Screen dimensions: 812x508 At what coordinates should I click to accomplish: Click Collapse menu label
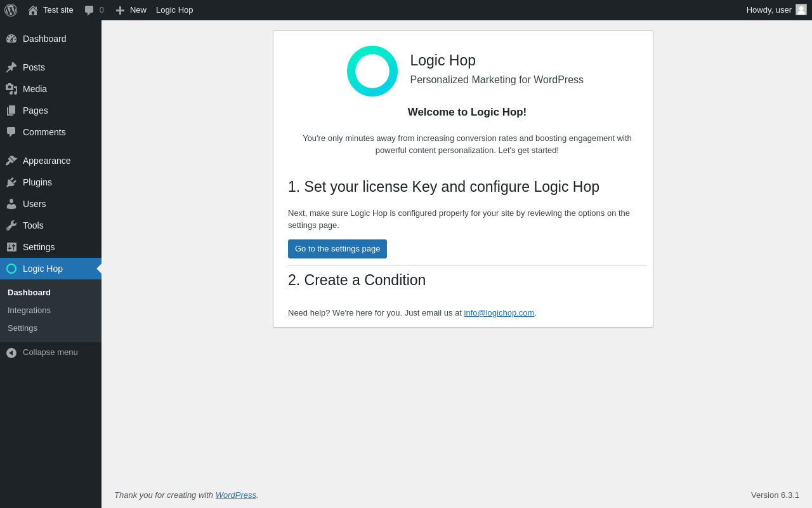(50, 352)
